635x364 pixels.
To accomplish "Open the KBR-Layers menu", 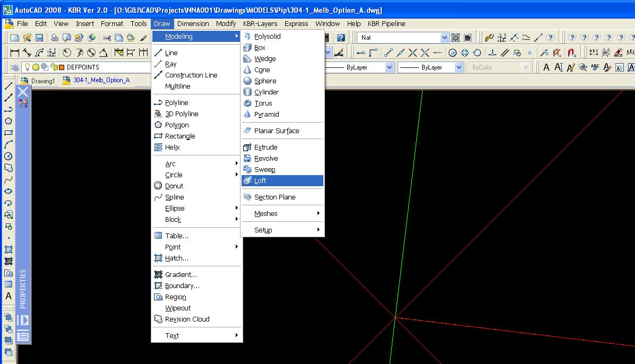I will click(260, 23).
